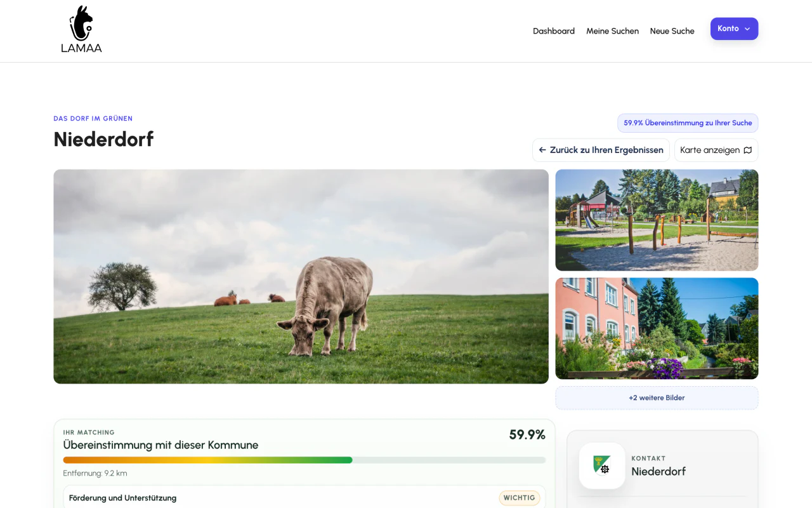The image size is (812, 508).
Task: Click the IHR MATCHING label
Action: click(89, 432)
